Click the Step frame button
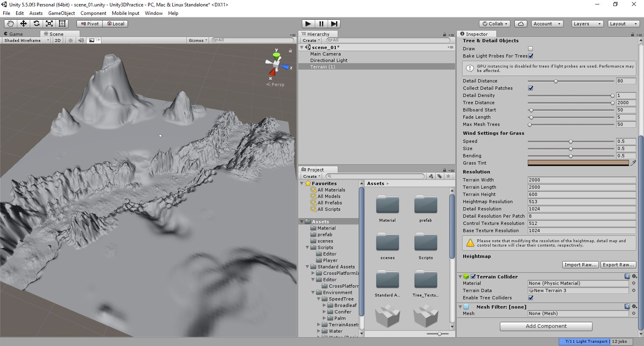 click(334, 24)
